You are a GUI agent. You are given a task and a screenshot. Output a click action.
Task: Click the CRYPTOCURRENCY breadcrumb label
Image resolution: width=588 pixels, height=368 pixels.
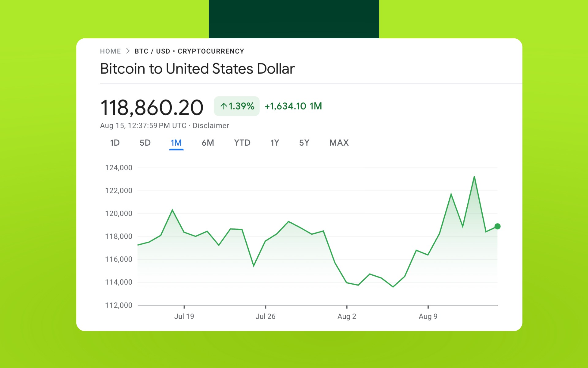(x=211, y=51)
